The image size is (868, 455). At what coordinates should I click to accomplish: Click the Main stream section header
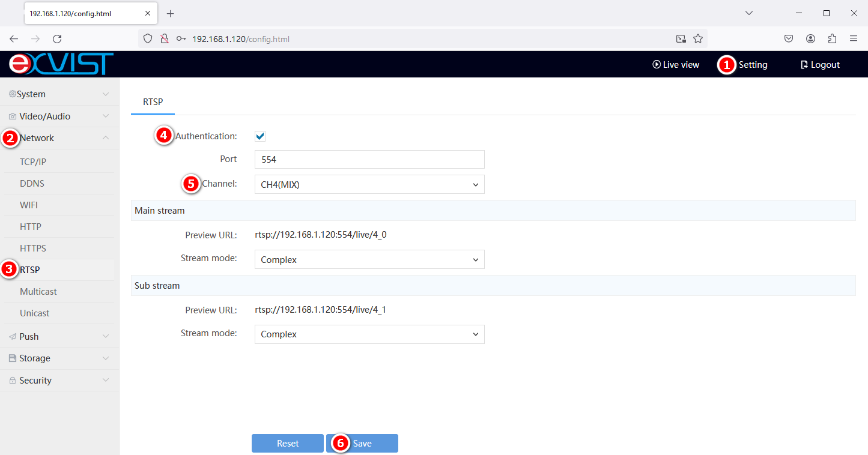click(x=493, y=211)
